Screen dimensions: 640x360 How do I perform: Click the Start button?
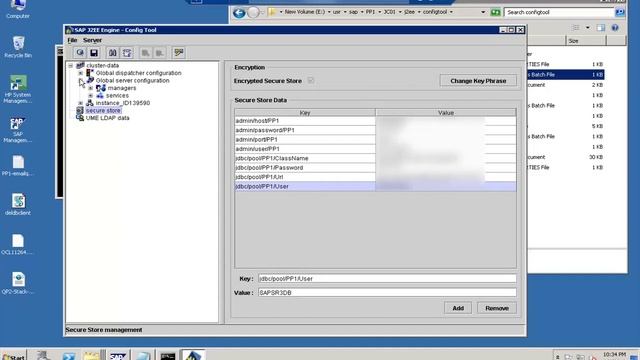coord(13,356)
